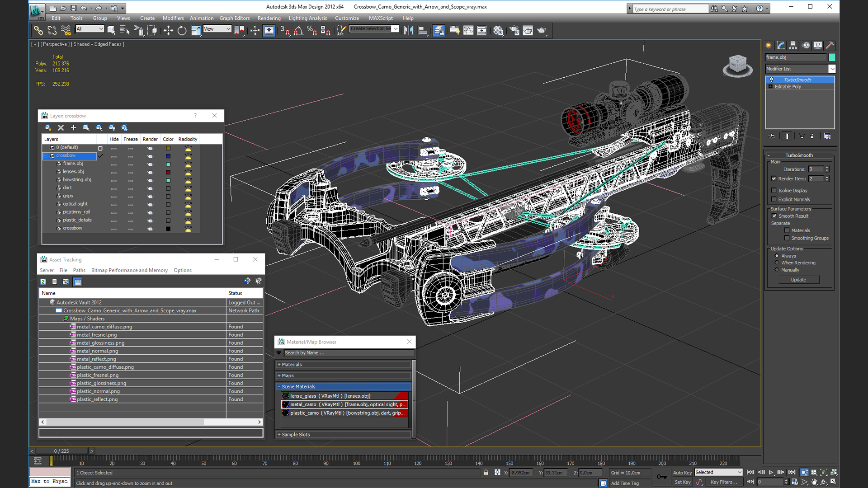
Task: Select the Select and Move tool
Action: point(168,30)
